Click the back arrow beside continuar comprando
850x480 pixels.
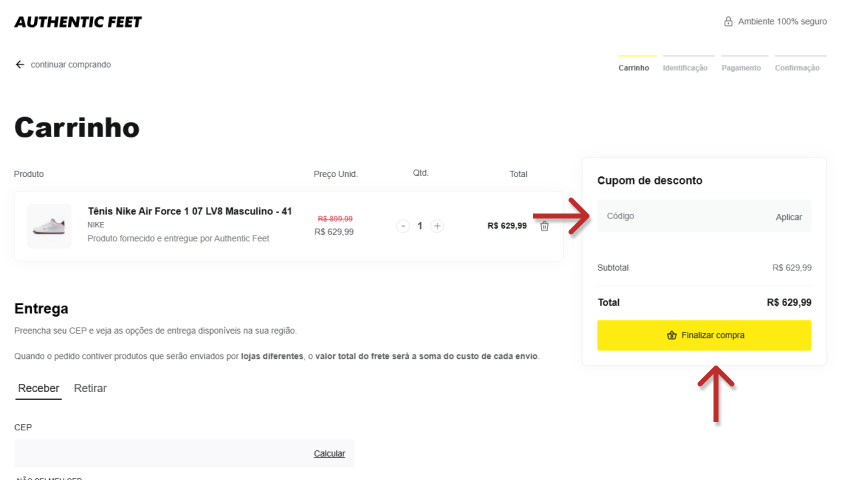click(20, 65)
